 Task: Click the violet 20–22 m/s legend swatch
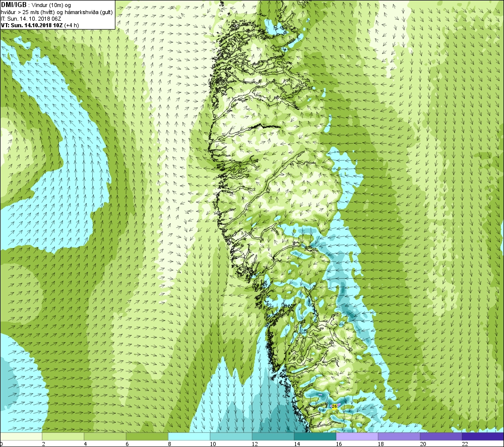click(x=441, y=436)
